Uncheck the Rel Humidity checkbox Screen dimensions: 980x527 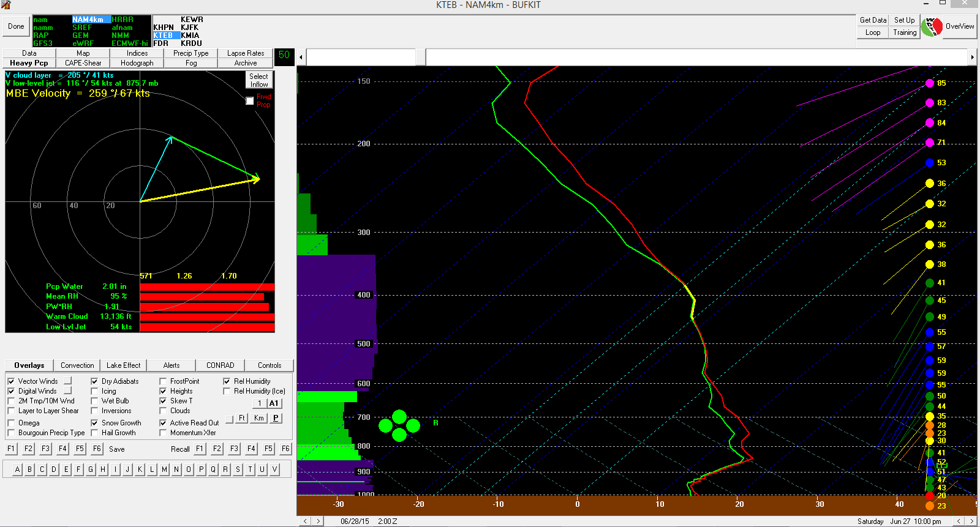point(227,381)
